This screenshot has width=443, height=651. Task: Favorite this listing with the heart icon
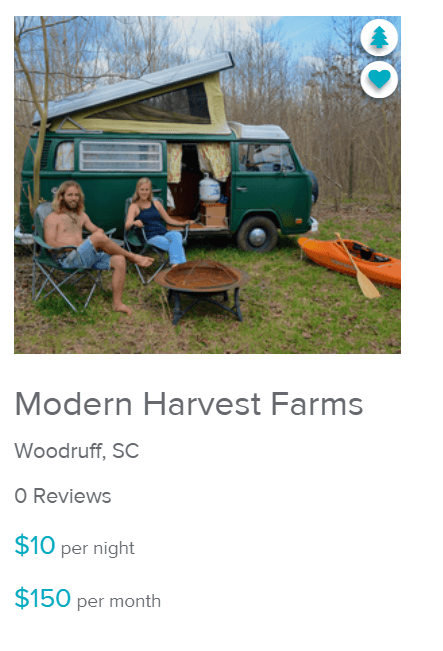379,79
